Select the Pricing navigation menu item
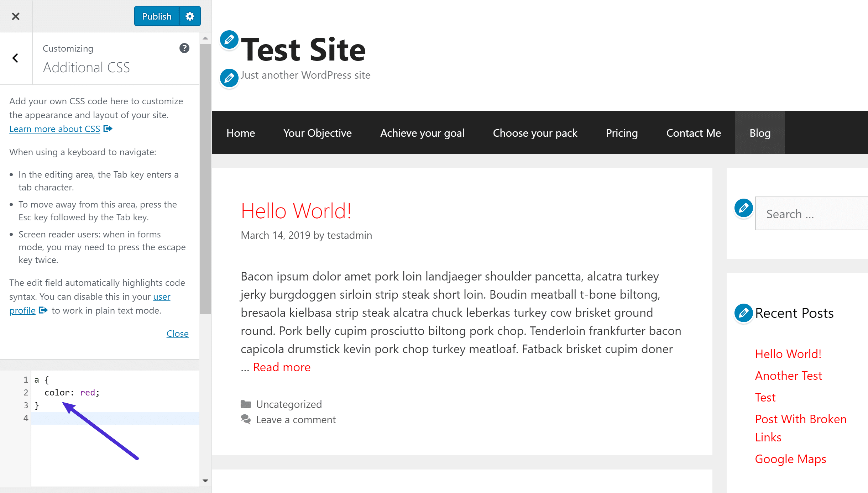Viewport: 868px width, 493px height. [x=622, y=132]
